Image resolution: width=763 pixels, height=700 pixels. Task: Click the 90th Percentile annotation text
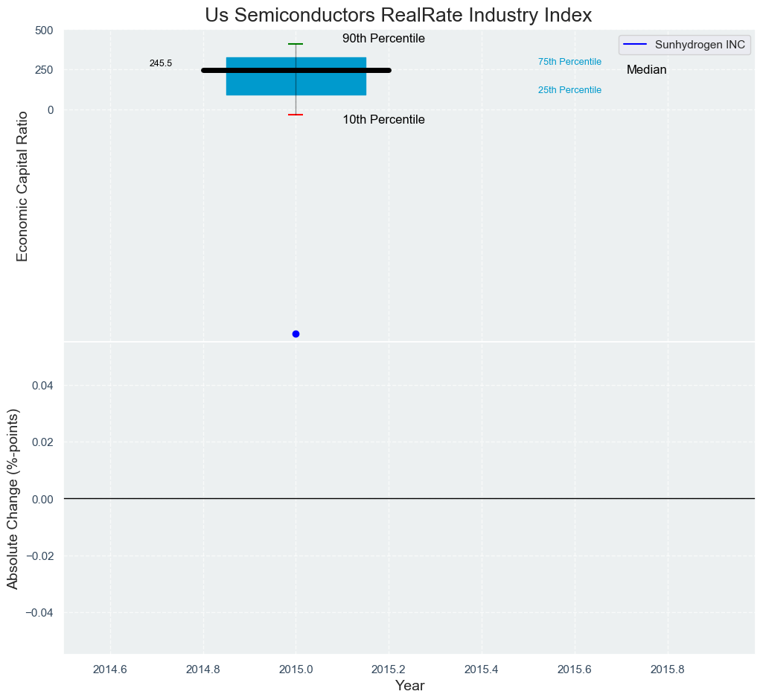coord(383,39)
